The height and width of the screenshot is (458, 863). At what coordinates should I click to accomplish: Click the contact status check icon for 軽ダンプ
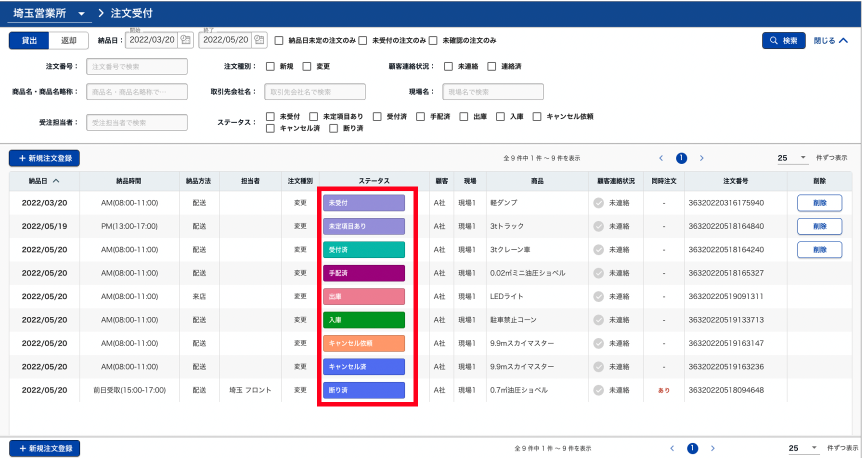pos(599,203)
